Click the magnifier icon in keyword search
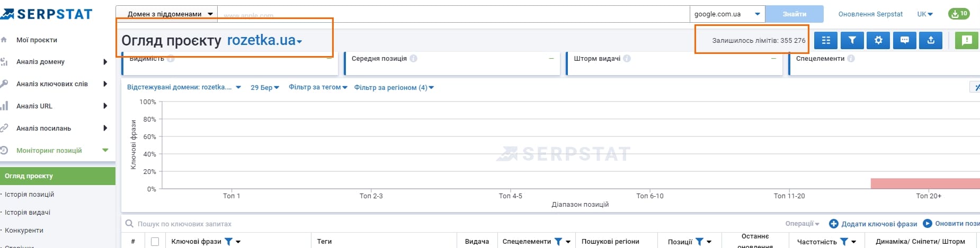Screen dimensions: 980x248 129,224
